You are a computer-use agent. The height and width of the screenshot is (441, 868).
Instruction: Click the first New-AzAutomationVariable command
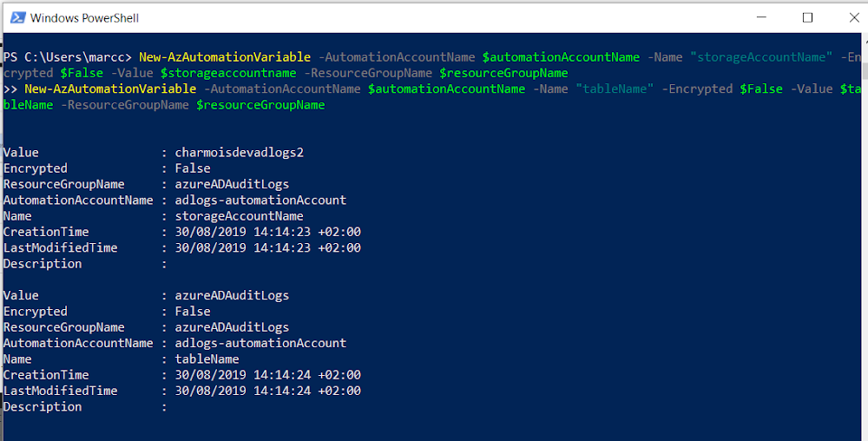point(225,57)
